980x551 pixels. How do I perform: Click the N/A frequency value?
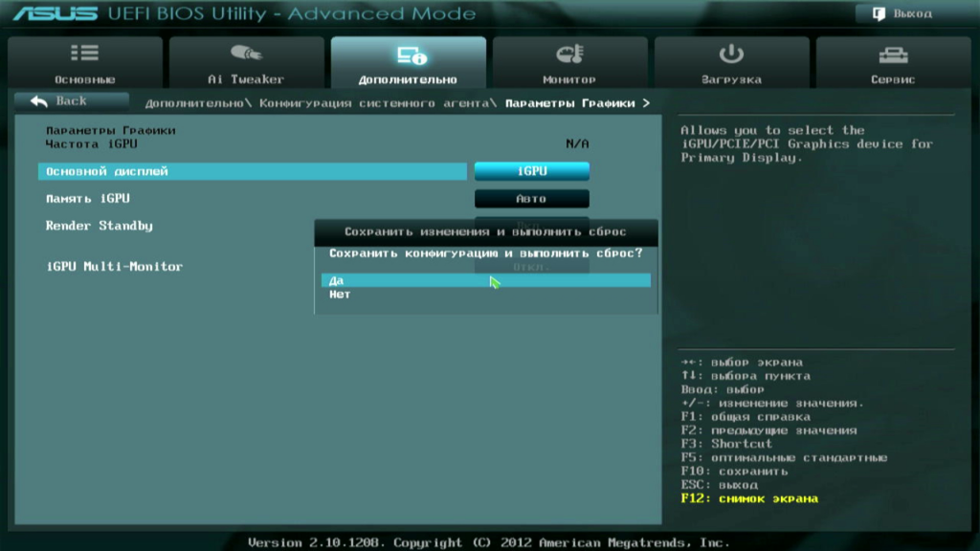point(577,144)
